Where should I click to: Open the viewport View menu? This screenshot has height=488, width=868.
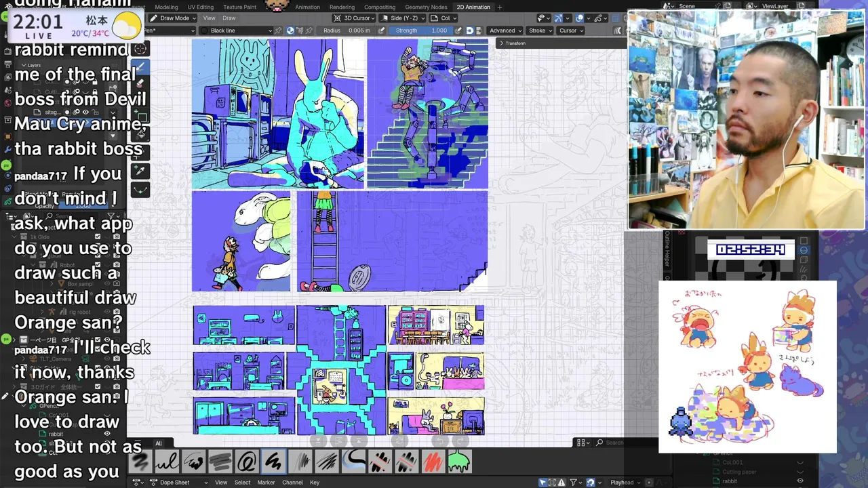point(210,18)
